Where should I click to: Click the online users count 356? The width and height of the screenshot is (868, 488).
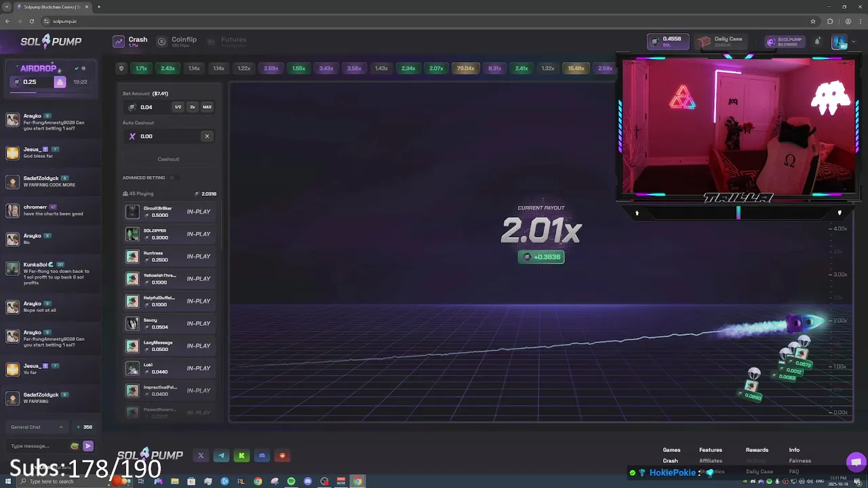pos(85,427)
